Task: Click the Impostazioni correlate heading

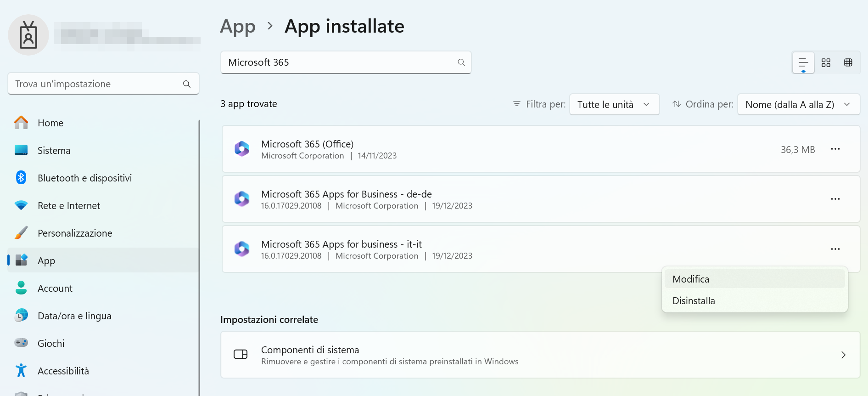Action: point(269,319)
